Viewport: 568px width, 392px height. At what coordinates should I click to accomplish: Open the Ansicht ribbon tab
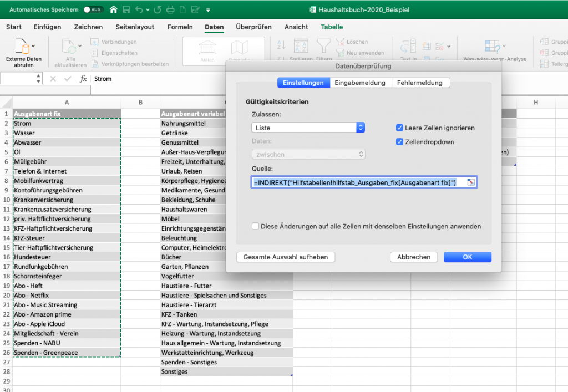click(x=296, y=27)
